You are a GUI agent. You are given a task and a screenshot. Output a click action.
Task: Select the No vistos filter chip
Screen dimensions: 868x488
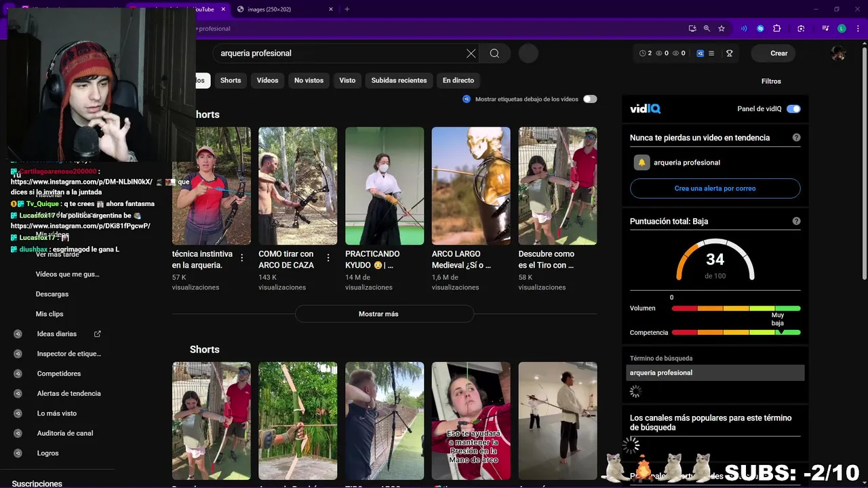coord(309,81)
